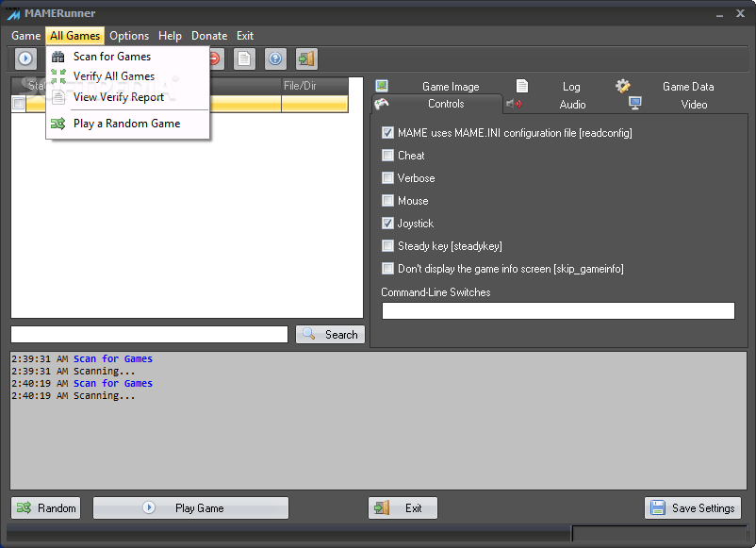
Task: Click the red stop toolbar icon
Action: click(x=215, y=58)
